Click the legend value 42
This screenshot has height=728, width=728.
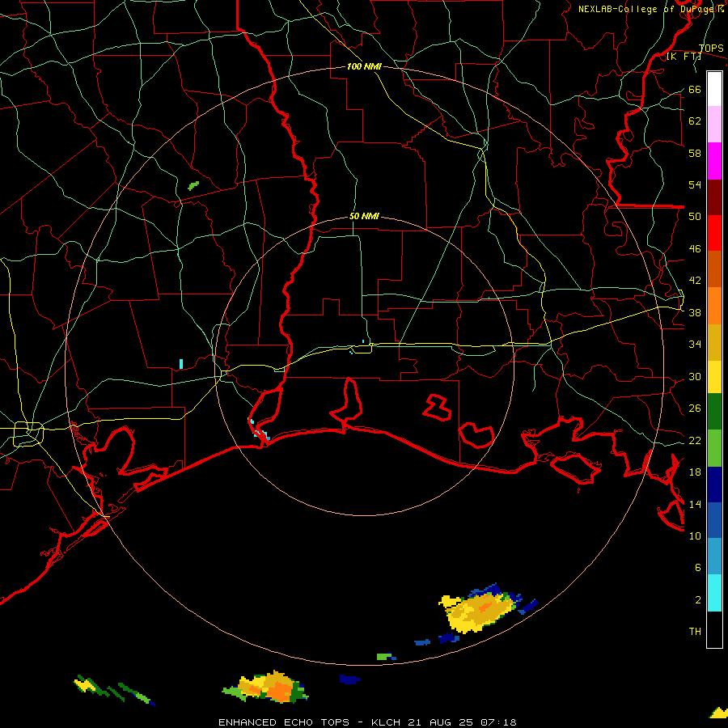(x=695, y=281)
